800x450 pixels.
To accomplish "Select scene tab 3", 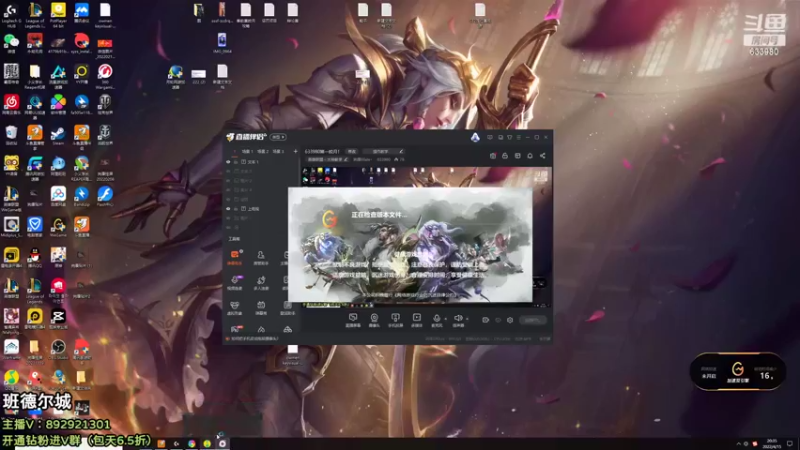I will [278, 152].
